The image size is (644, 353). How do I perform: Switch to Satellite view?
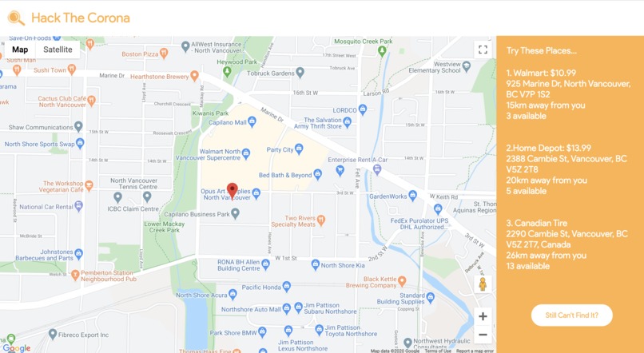click(x=58, y=50)
